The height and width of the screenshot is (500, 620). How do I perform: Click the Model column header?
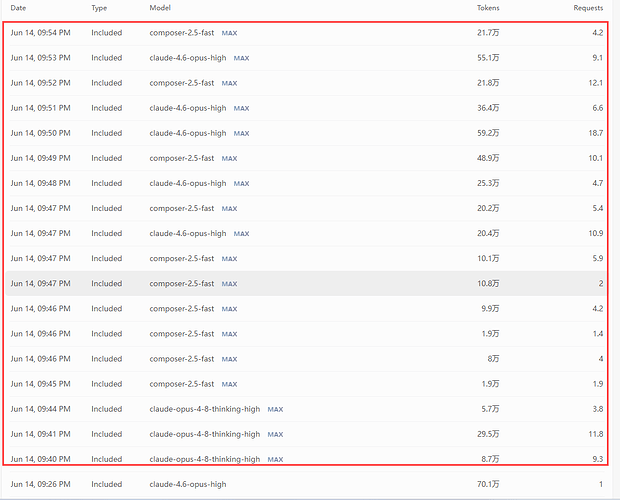tap(160, 8)
